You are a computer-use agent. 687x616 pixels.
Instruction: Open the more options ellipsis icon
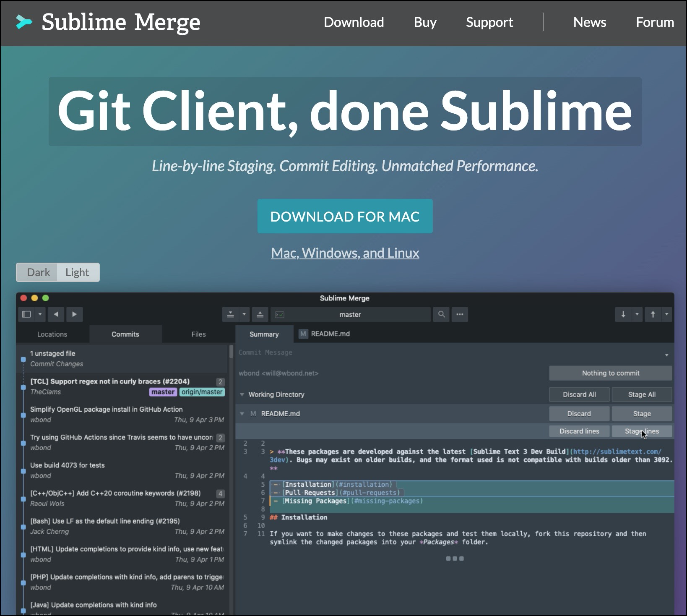tap(460, 314)
